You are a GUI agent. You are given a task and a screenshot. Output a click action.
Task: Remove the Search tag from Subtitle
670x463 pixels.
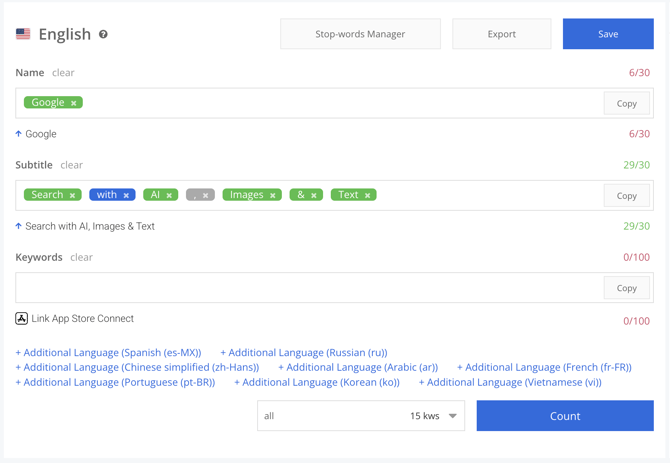click(x=73, y=196)
